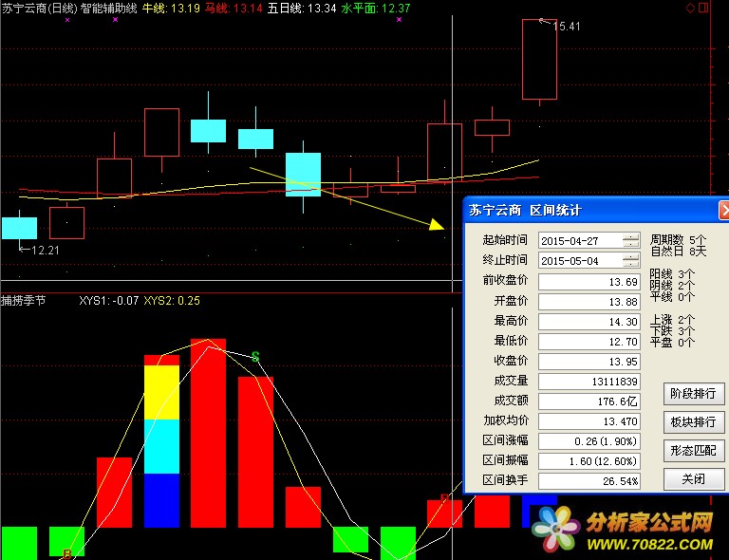
Task: Click the 马线: 13.14 indicator label
Action: coord(234,8)
